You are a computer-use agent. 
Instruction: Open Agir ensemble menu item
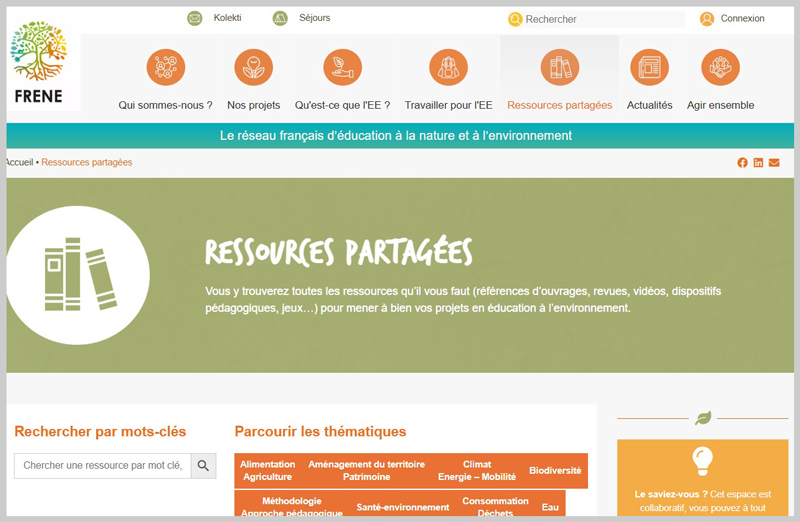(720, 105)
